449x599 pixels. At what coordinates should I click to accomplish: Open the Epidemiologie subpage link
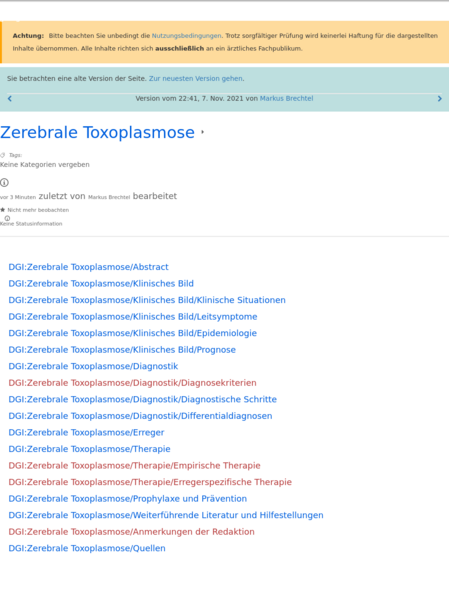click(x=133, y=333)
